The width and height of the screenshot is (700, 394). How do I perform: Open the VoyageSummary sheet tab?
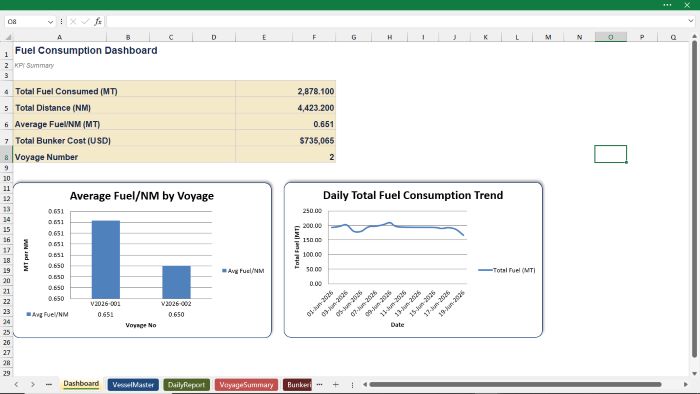246,385
